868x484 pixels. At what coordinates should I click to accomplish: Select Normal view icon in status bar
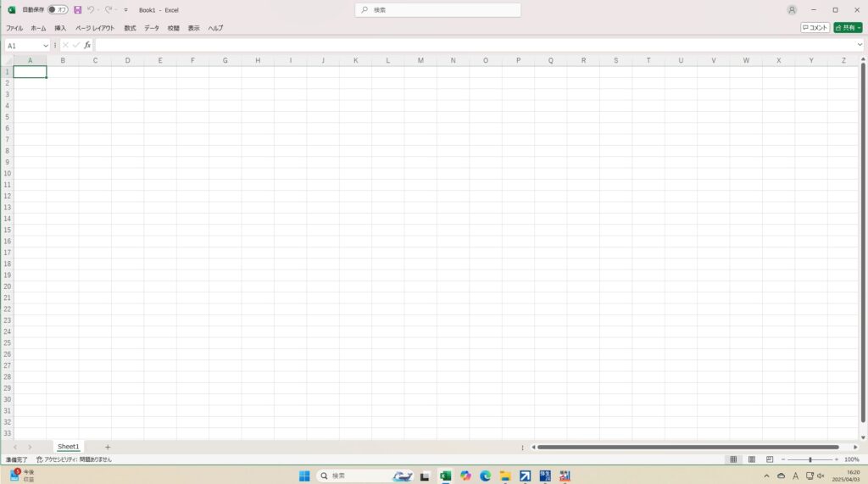tap(733, 459)
